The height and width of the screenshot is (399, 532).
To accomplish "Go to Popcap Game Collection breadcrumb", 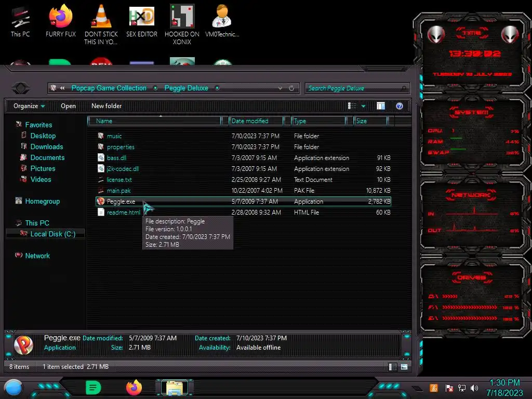I will click(109, 88).
